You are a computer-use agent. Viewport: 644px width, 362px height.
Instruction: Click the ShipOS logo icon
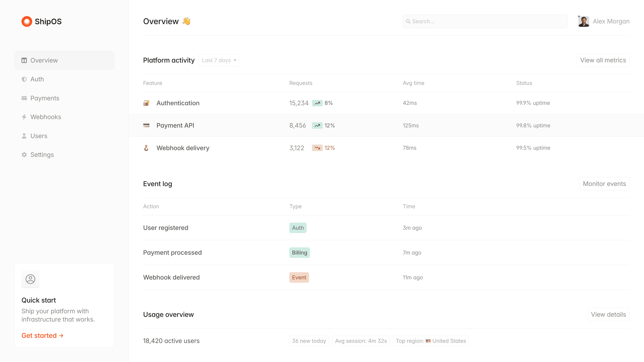[x=27, y=21]
